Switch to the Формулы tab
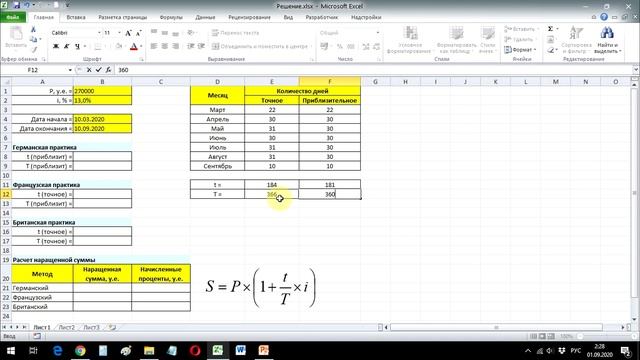The height and width of the screenshot is (360, 640). click(x=171, y=17)
